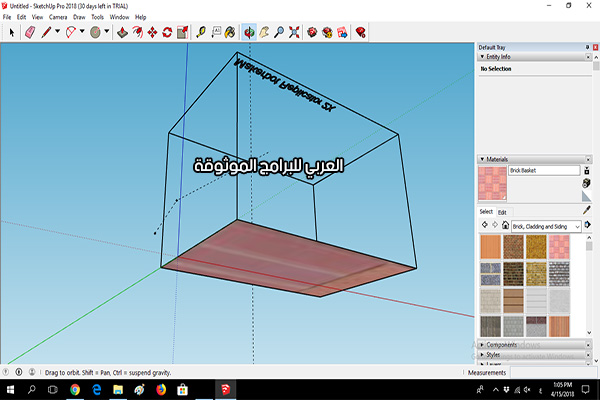Viewport: 600px width, 400px height.
Task: Open Extension Warehouse from toolbar
Action: (x=328, y=33)
